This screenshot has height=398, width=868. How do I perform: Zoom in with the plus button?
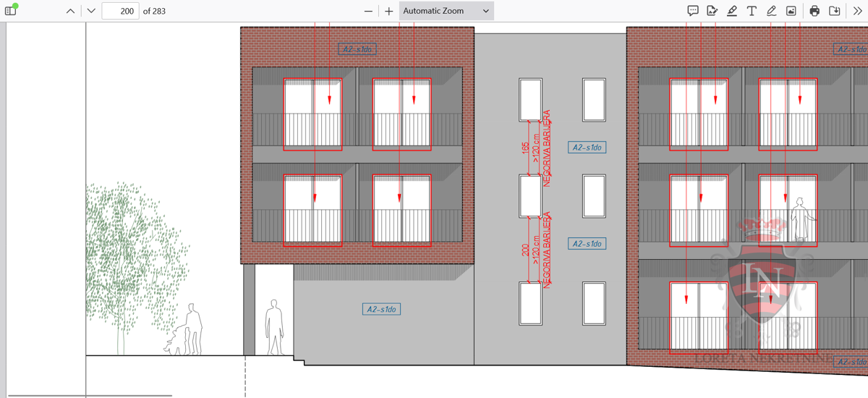pos(389,11)
